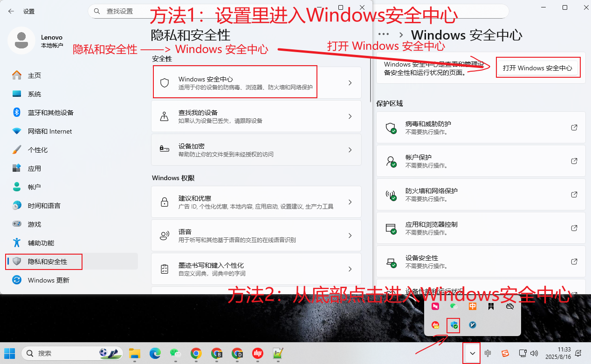The image size is (591, 364).
Task: Click the taskbar 搜索 search box
Action: click(72, 354)
